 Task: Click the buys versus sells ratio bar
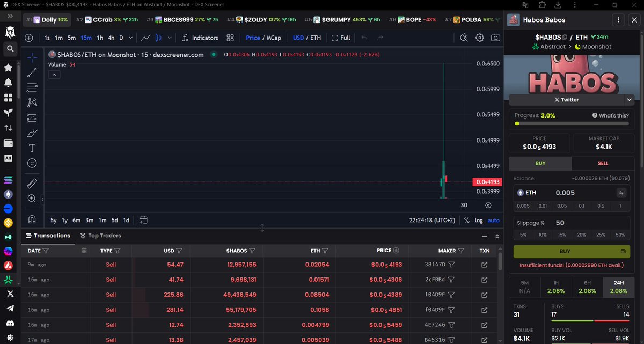(590, 320)
